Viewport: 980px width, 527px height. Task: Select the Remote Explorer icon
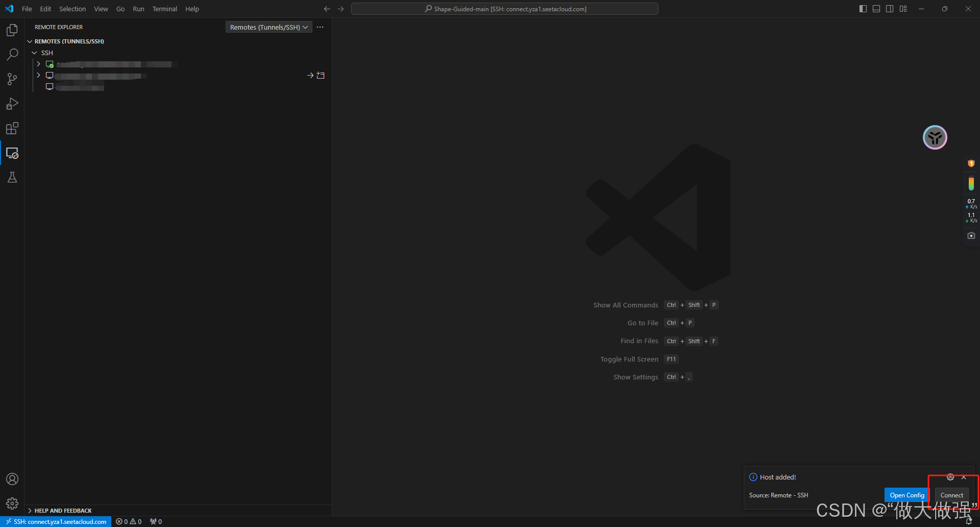[12, 153]
